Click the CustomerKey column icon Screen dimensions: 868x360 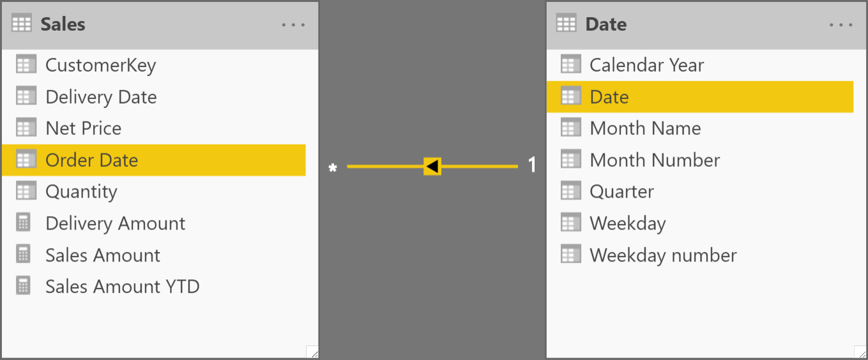[26, 65]
